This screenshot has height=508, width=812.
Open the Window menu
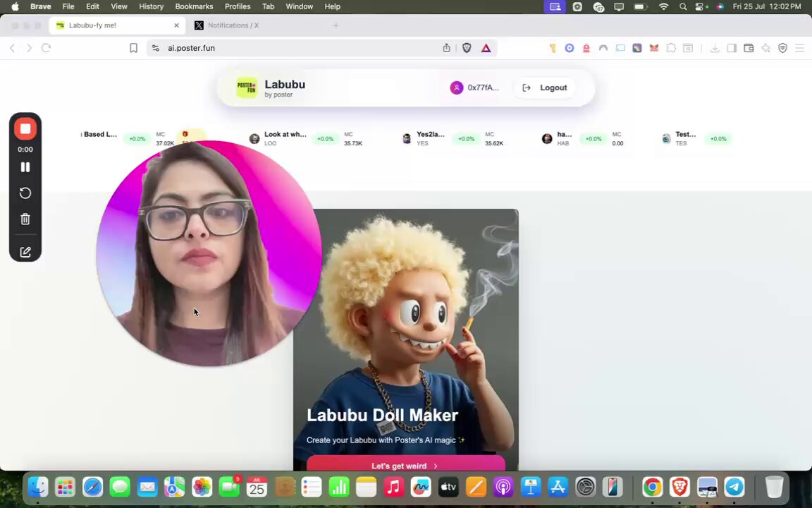[300, 7]
